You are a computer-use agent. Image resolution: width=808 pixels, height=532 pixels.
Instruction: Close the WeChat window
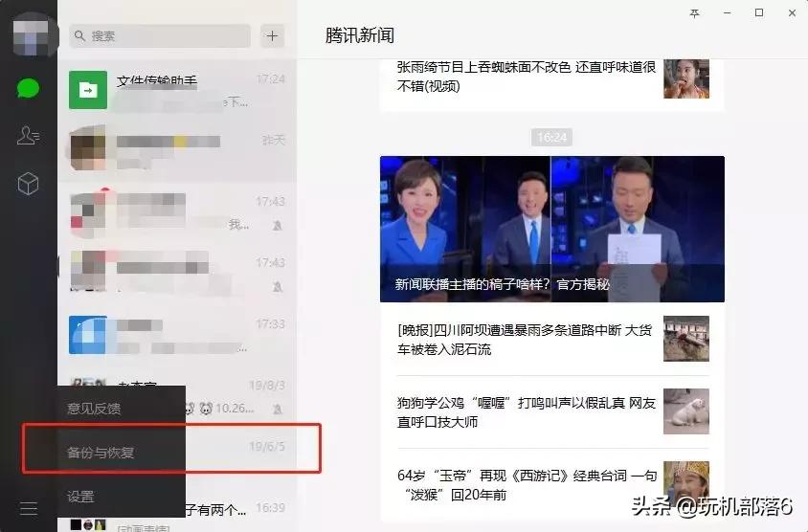[792, 13]
